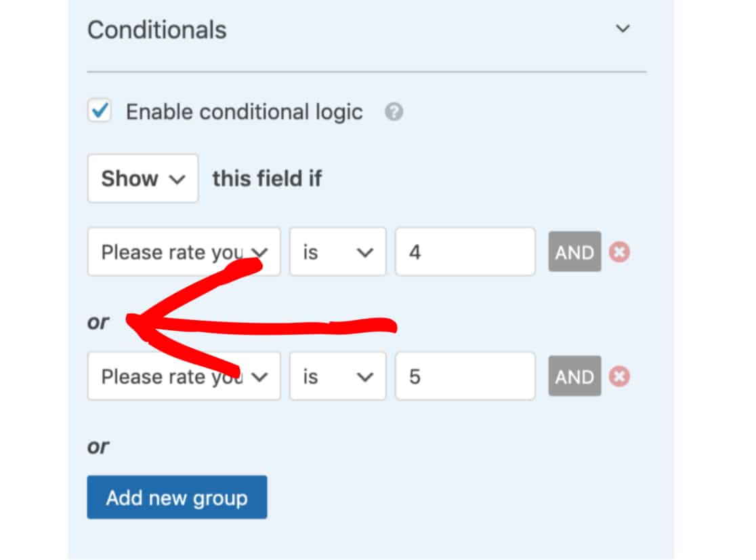Open the Show action dropdown
The image size is (756, 560).
[143, 179]
